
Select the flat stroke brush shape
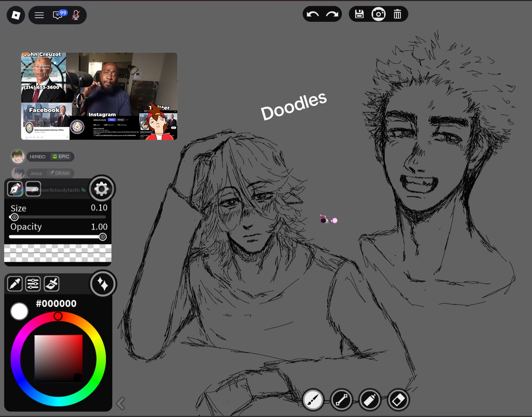pyautogui.click(x=33, y=189)
